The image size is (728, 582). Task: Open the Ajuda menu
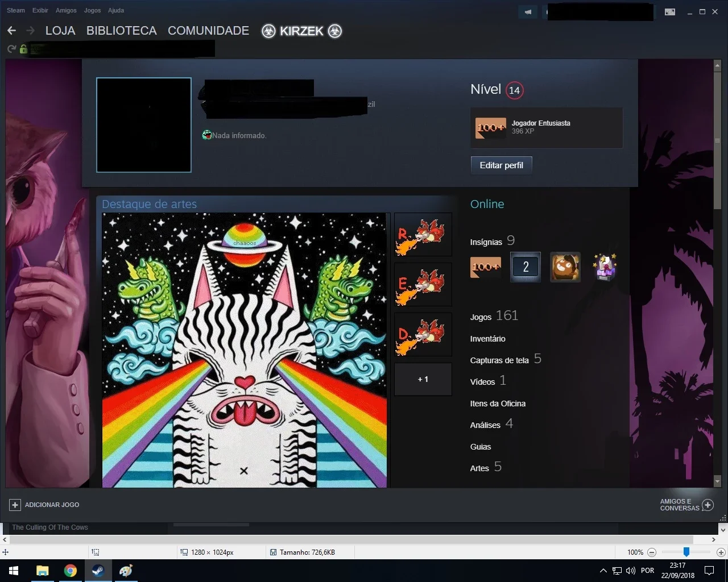tap(116, 10)
